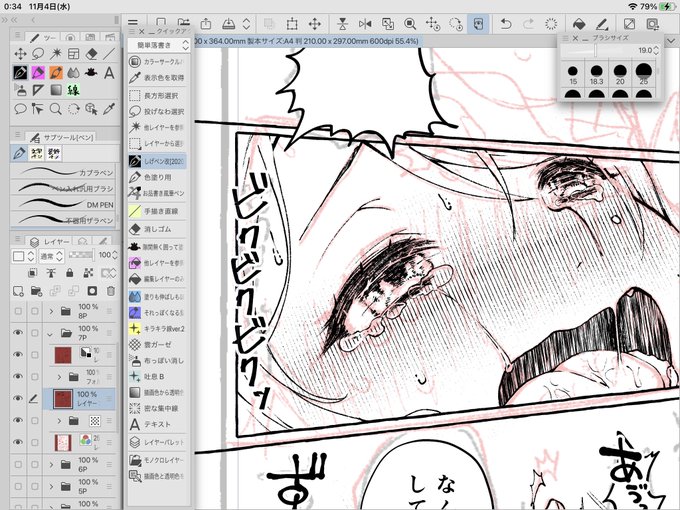Image resolution: width=680 pixels, height=510 pixels.
Task: Select the orange Brush tool icon
Action: click(x=56, y=72)
